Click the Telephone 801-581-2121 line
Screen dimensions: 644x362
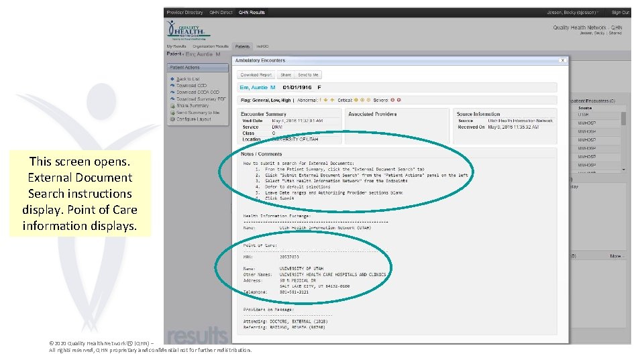point(276,292)
